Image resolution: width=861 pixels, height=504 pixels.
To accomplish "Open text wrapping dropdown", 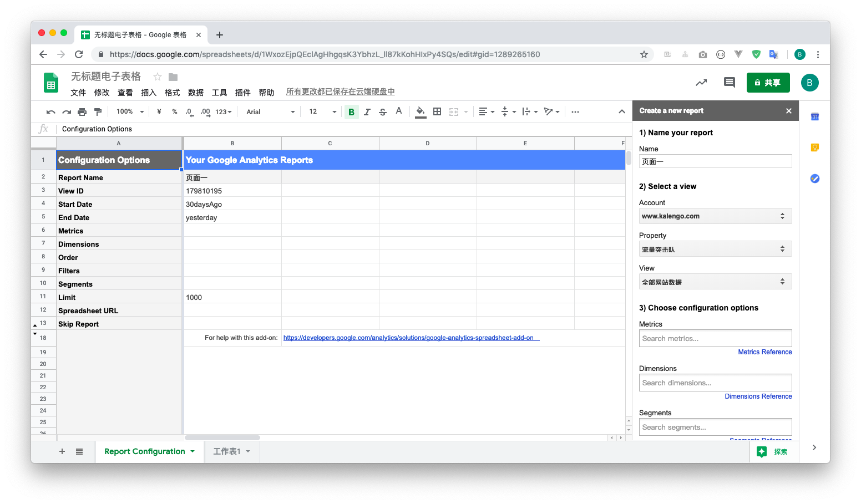I will pos(530,112).
